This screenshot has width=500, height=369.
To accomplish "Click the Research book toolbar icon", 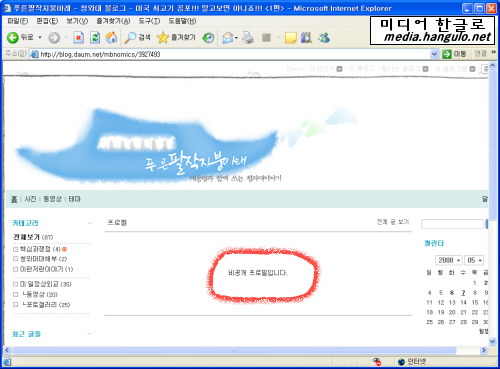I will [306, 37].
